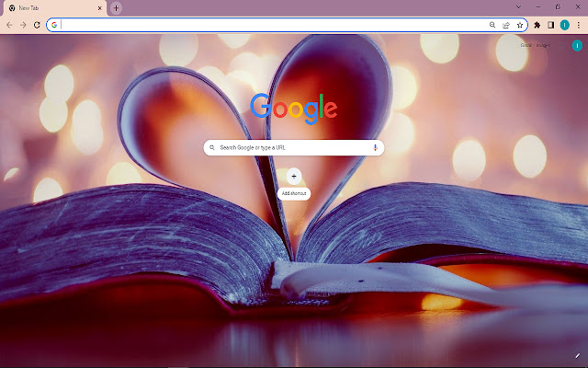This screenshot has width=588, height=368.
Task: Open the Chrome three-dot menu
Action: (579, 25)
